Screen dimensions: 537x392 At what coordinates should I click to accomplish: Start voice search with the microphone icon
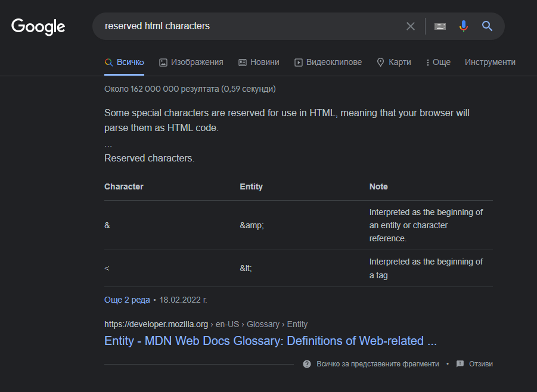click(x=464, y=26)
